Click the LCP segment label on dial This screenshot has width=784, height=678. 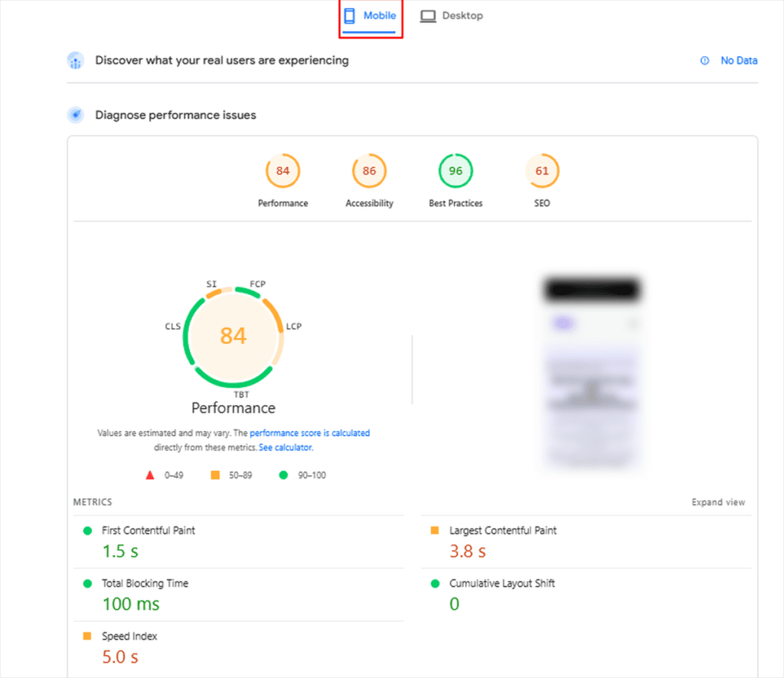293,326
